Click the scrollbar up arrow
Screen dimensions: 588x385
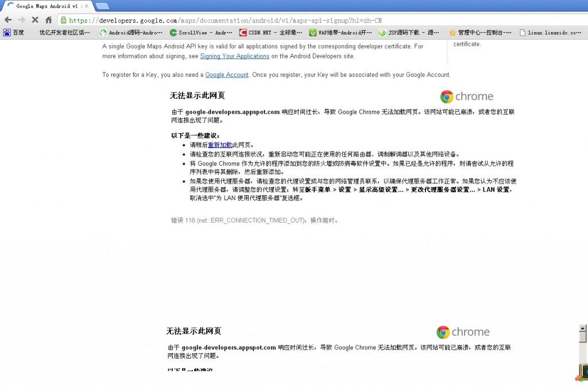[x=582, y=328]
